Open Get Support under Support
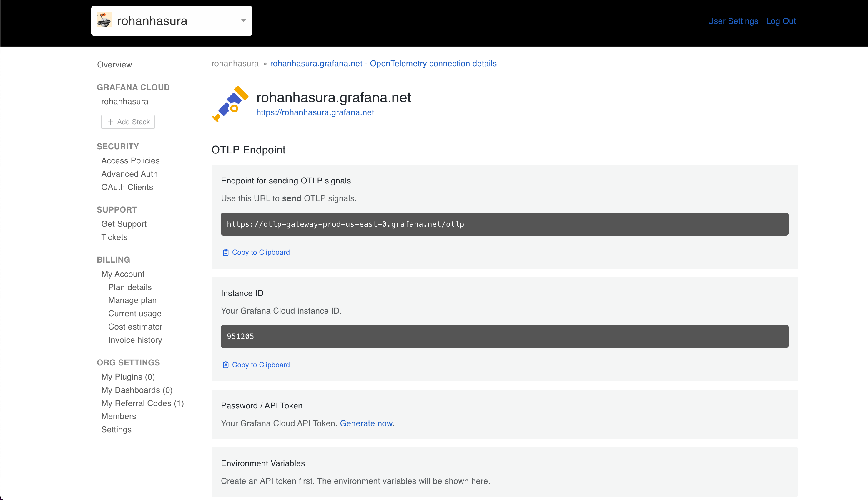 [x=124, y=224]
